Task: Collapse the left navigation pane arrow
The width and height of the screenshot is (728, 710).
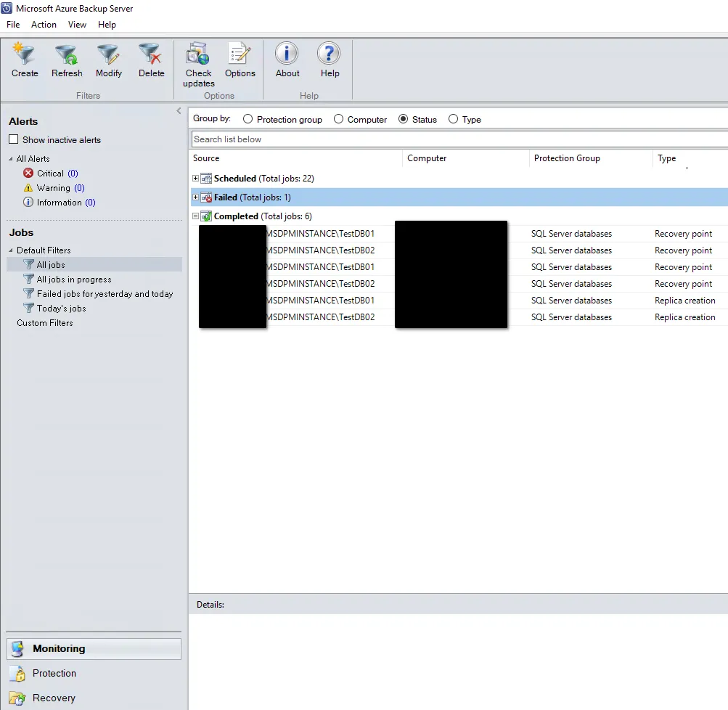Action: pyautogui.click(x=179, y=110)
